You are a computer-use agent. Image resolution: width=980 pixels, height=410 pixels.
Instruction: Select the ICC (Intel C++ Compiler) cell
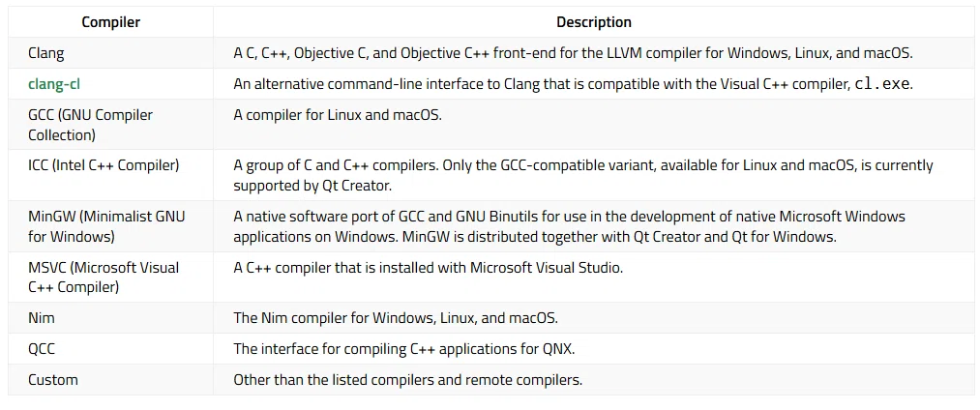(110, 175)
